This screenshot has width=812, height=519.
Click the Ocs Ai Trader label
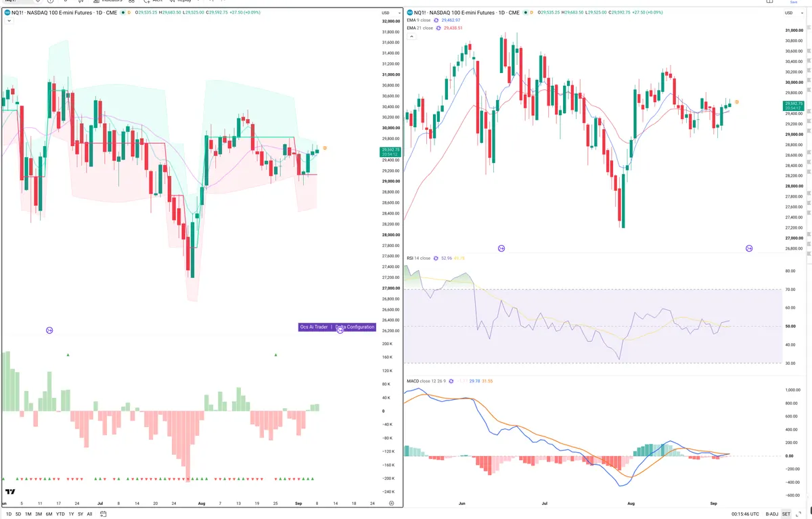[313, 327]
